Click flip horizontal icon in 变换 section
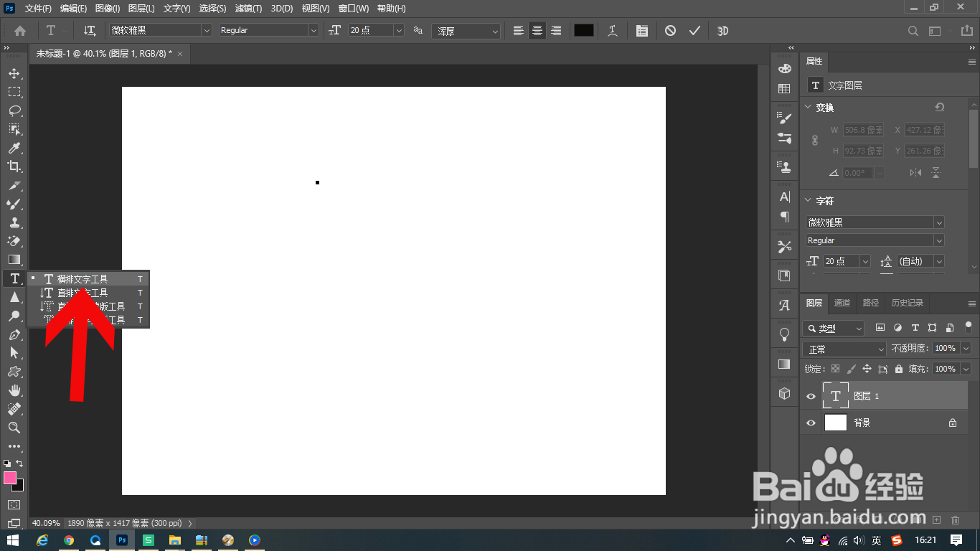 [x=915, y=172]
